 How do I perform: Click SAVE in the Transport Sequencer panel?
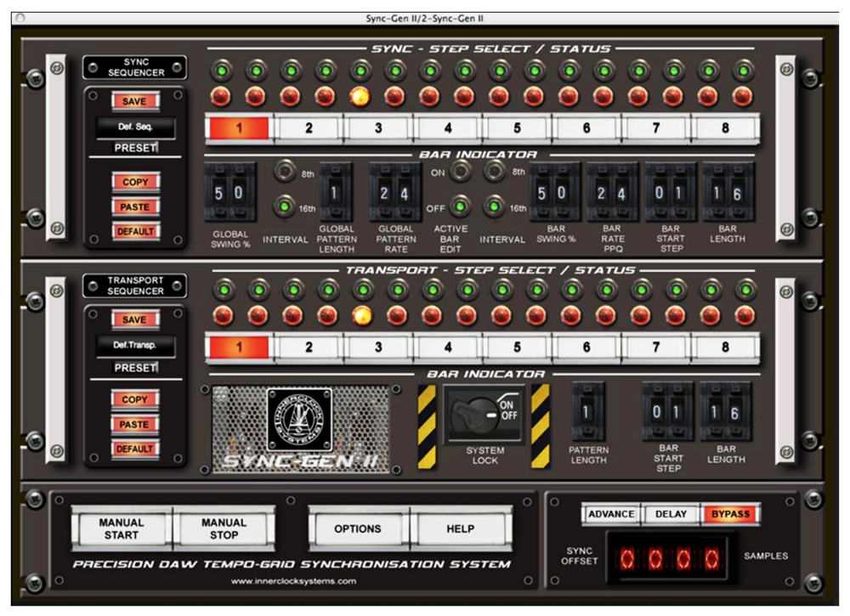pyautogui.click(x=134, y=319)
